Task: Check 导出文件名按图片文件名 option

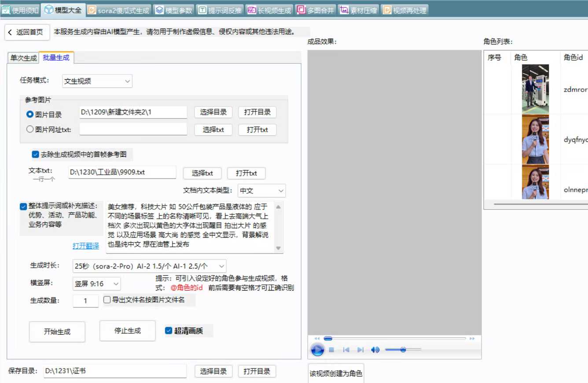Action: [x=107, y=299]
